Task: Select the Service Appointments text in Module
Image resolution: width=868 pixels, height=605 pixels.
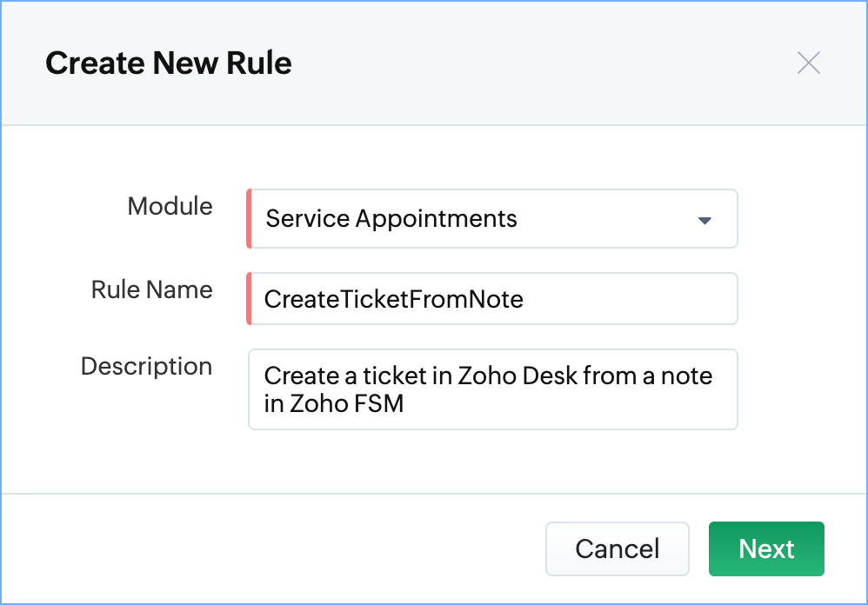Action: [x=391, y=219]
